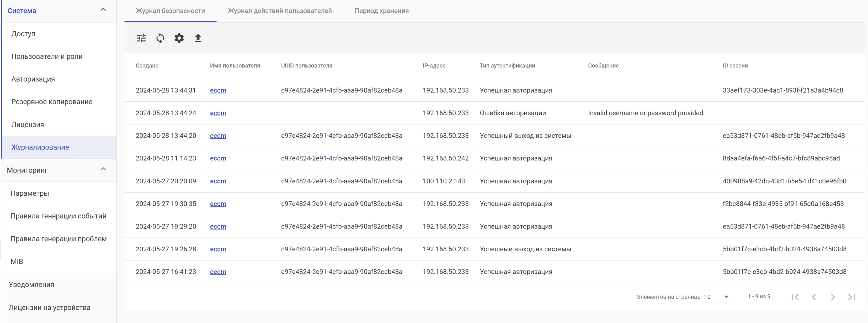Click the refresh log icon
This screenshot has width=868, height=323.
click(x=160, y=38)
